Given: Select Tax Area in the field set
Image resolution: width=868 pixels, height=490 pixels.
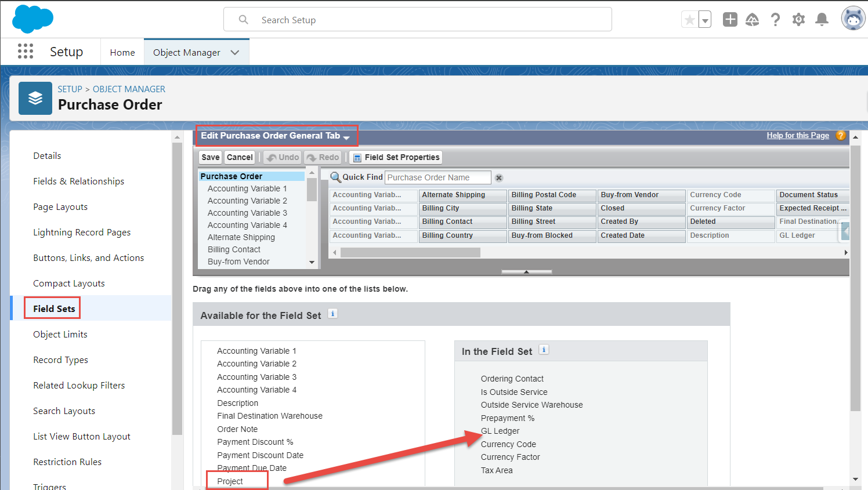Looking at the screenshot, I should 497,470.
